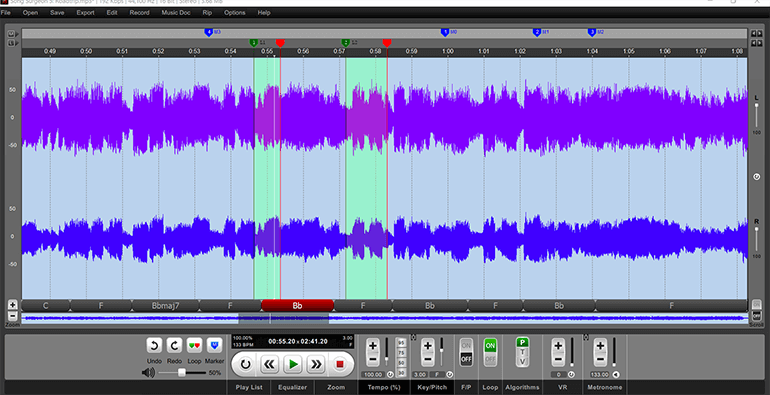Click the upper arrow pair icon at top right
The width and height of the screenshot is (770, 395).
[x=757, y=33]
